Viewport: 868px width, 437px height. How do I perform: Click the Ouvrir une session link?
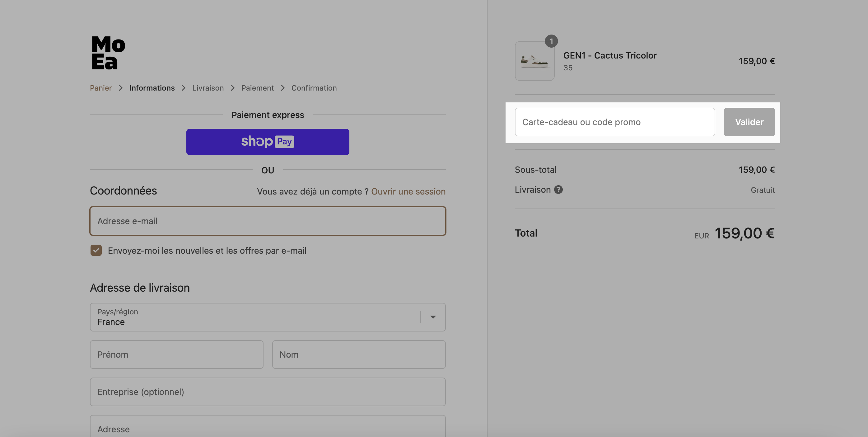tap(408, 191)
